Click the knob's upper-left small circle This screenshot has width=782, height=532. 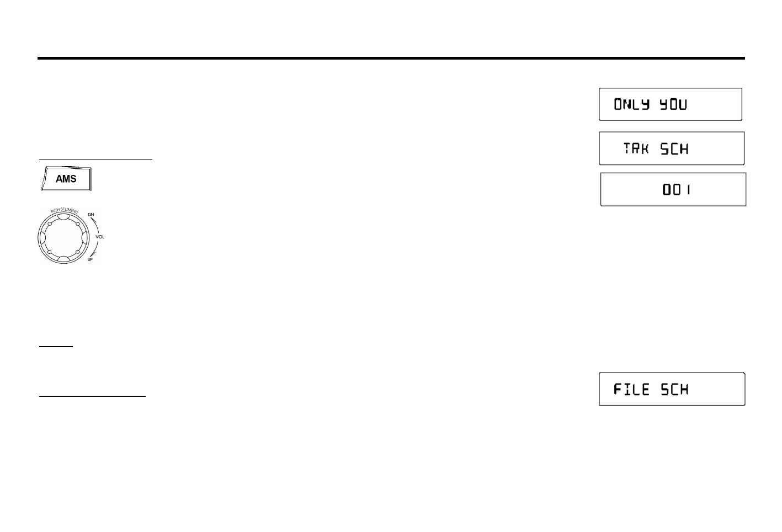coord(49,224)
